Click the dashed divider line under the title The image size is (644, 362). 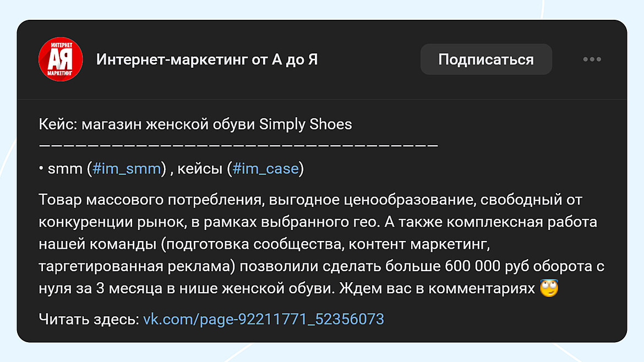coord(238,145)
